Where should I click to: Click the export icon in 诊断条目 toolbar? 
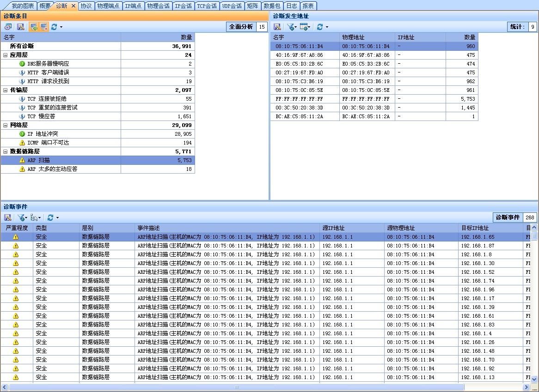[x=21, y=27]
